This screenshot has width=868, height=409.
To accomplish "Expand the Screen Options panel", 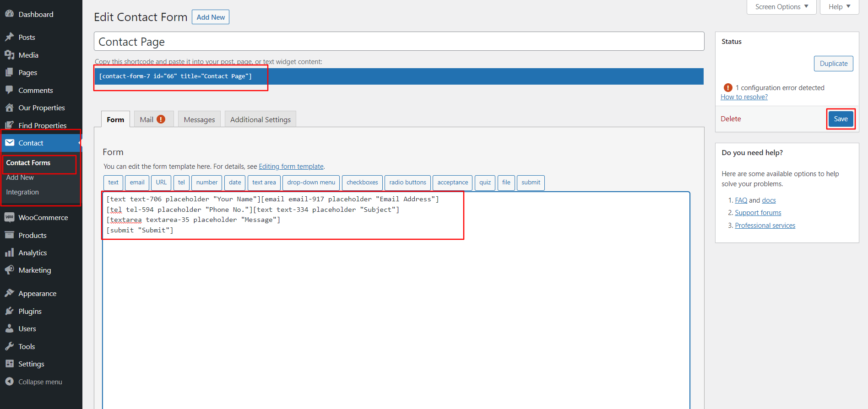I will [781, 7].
